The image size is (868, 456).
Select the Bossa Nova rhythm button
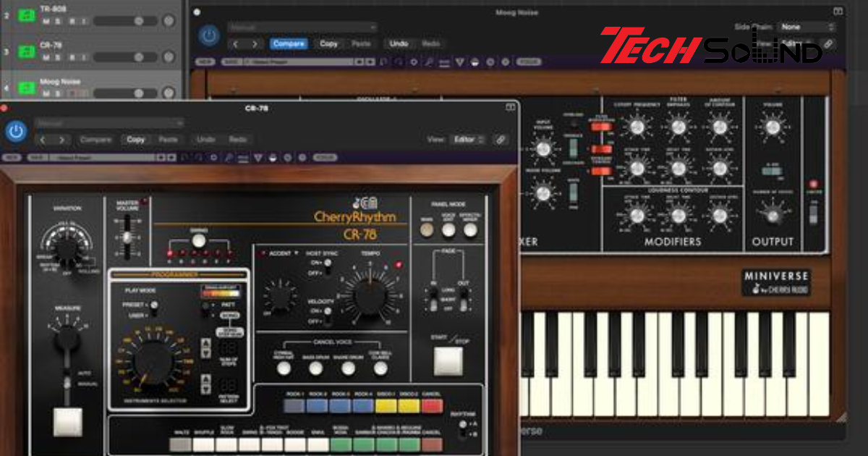point(341,444)
